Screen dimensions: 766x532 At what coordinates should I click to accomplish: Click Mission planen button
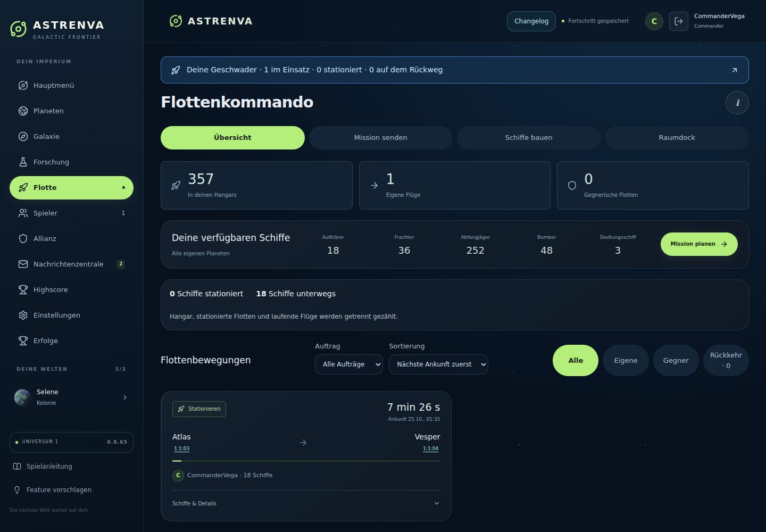coord(699,244)
